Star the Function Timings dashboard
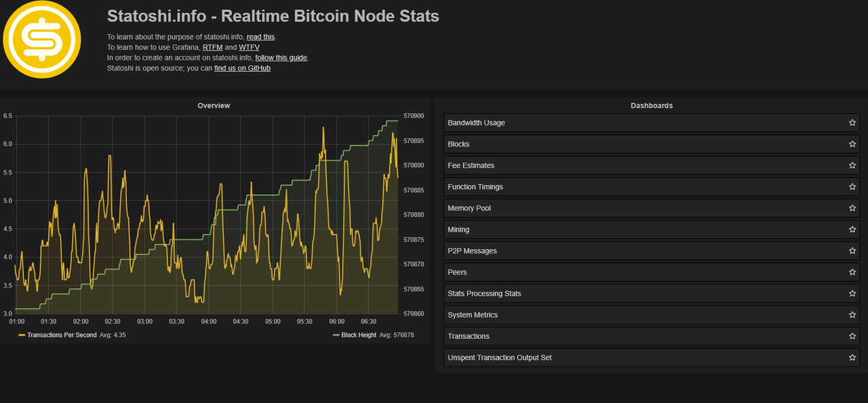This screenshot has width=868, height=403. (852, 187)
